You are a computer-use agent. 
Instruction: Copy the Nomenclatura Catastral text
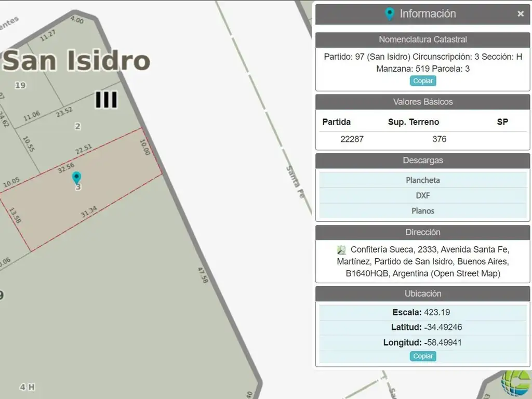click(x=423, y=81)
